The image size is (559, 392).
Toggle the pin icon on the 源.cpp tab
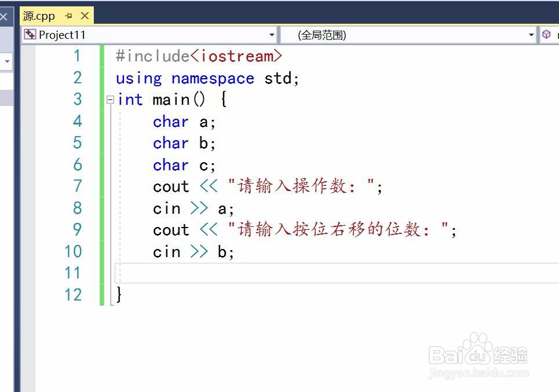pyautogui.click(x=69, y=16)
